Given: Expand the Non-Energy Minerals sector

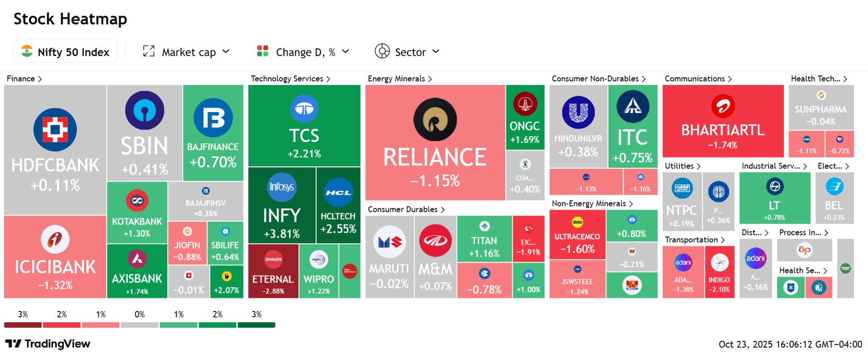Looking at the screenshot, I should (593, 204).
